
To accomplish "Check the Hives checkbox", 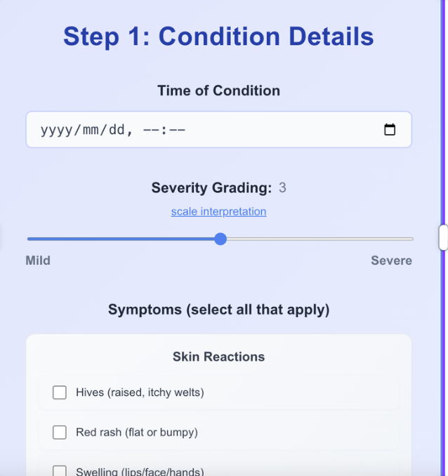I will [60, 392].
